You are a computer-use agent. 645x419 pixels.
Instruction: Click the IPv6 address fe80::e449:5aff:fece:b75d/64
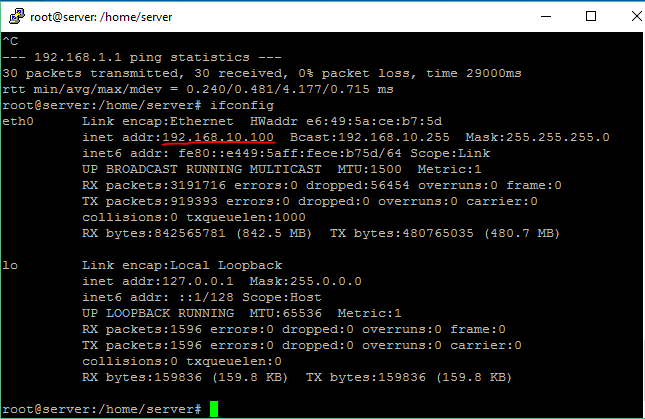pyautogui.click(x=290, y=153)
